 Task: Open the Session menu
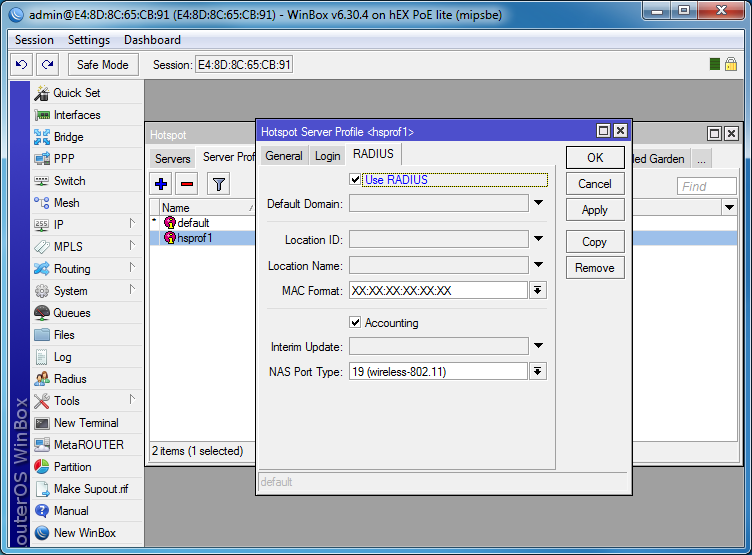pyautogui.click(x=34, y=40)
